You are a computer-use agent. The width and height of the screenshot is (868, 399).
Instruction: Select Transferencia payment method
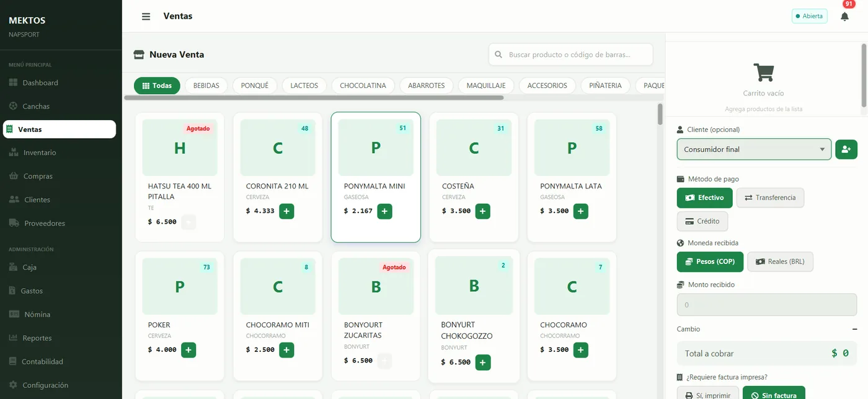point(770,198)
